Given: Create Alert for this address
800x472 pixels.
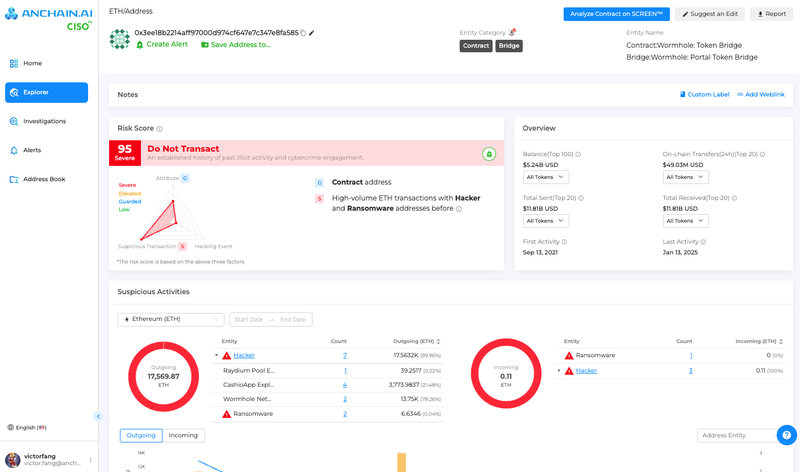Looking at the screenshot, I should [162, 44].
